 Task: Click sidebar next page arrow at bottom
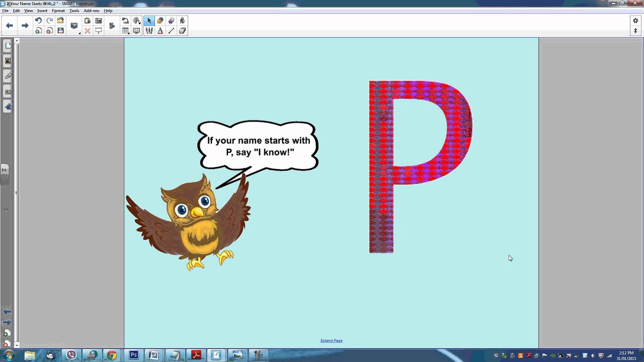click(7, 322)
